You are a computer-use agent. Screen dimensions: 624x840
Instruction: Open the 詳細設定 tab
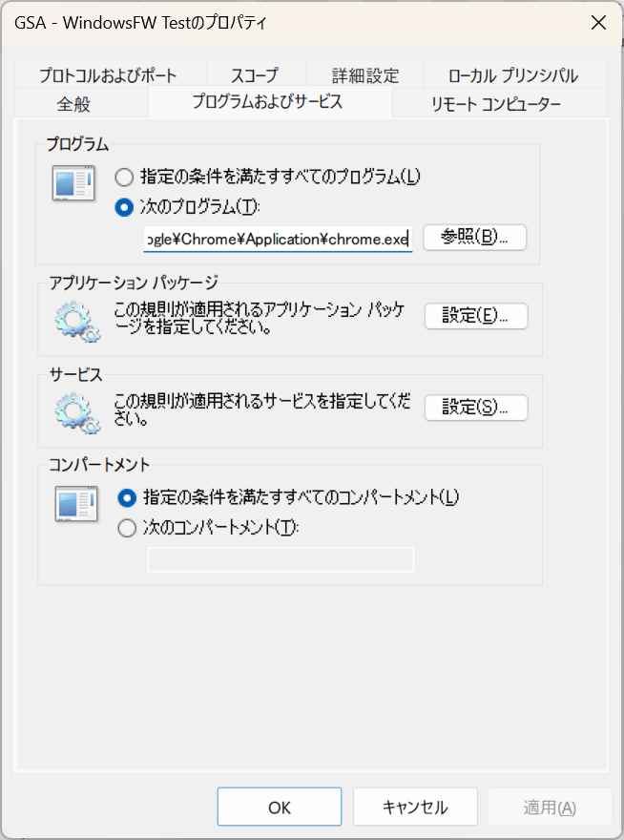(364, 75)
